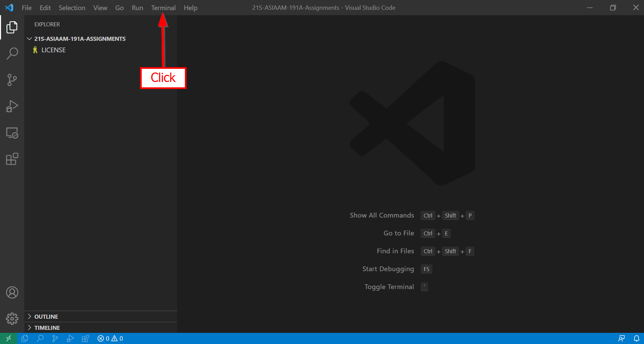644x344 pixels.
Task: Click the notifications bell in status bar
Action: coord(636,338)
